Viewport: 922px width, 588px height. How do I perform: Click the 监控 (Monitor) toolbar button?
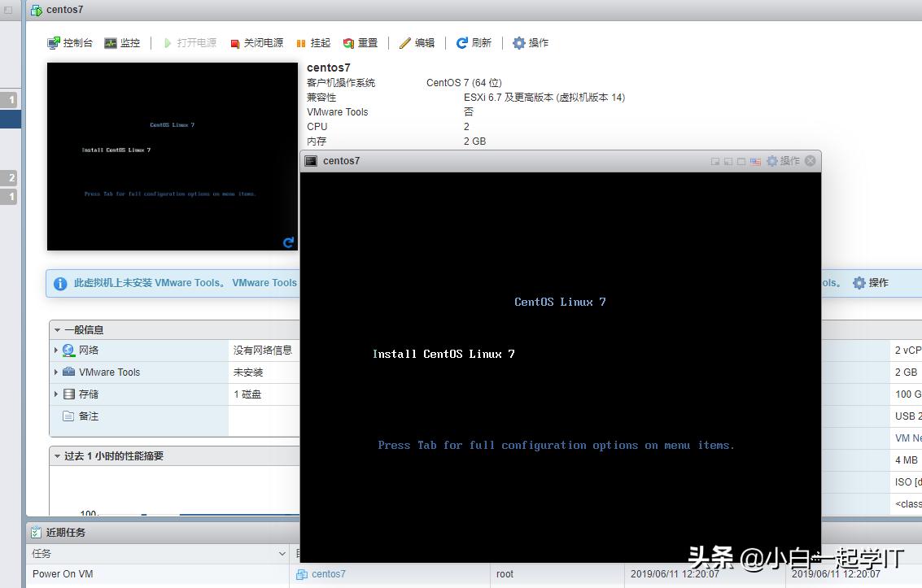click(x=122, y=43)
